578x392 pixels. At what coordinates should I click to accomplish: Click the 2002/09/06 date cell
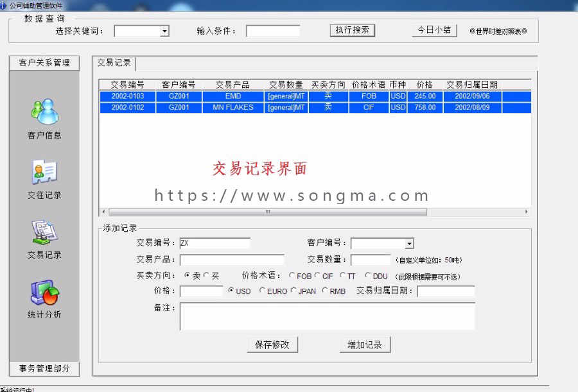tap(472, 96)
